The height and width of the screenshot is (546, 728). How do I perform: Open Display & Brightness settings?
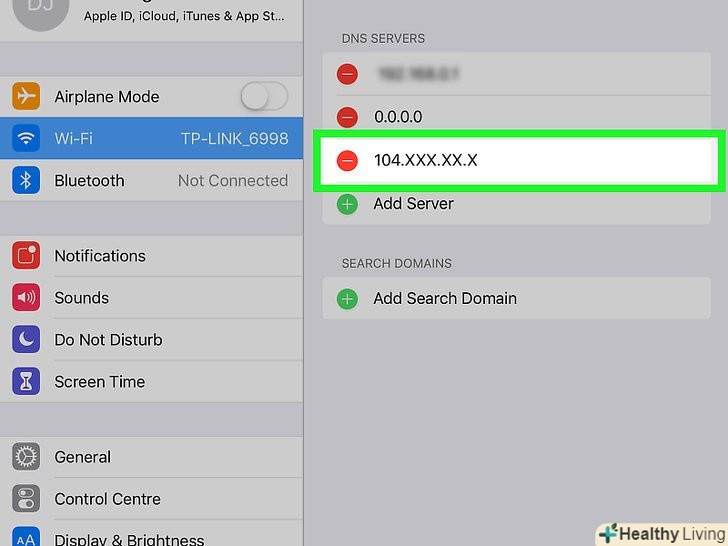[x=129, y=538]
